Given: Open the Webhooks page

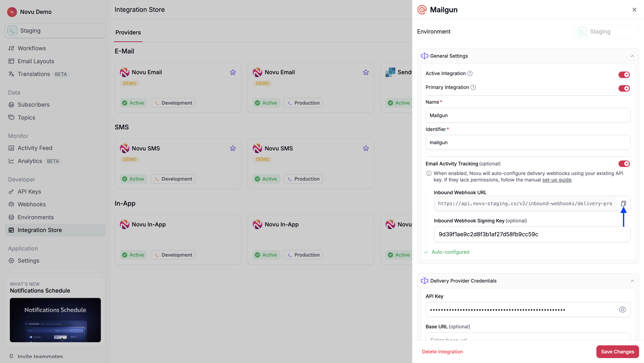Looking at the screenshot, I should point(32,204).
